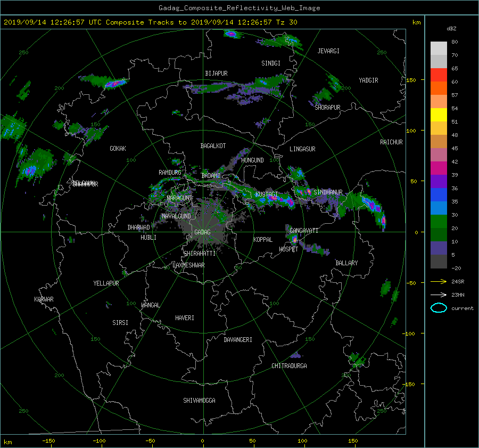479x448 pixels.
Task: Select the blue 36 dBZ color swatch
Action: pyautogui.click(x=439, y=194)
